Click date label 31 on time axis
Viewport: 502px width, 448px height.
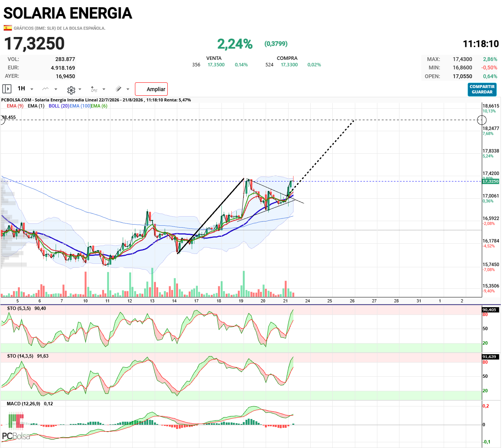tap(419, 301)
